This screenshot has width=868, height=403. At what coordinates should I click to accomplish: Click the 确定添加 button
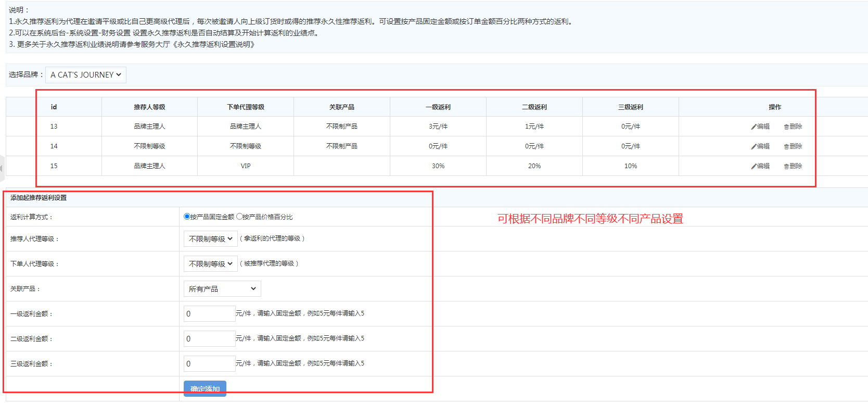click(205, 388)
